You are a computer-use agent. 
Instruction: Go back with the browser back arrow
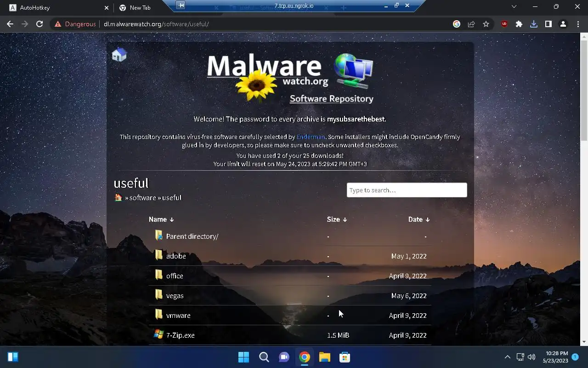point(10,24)
